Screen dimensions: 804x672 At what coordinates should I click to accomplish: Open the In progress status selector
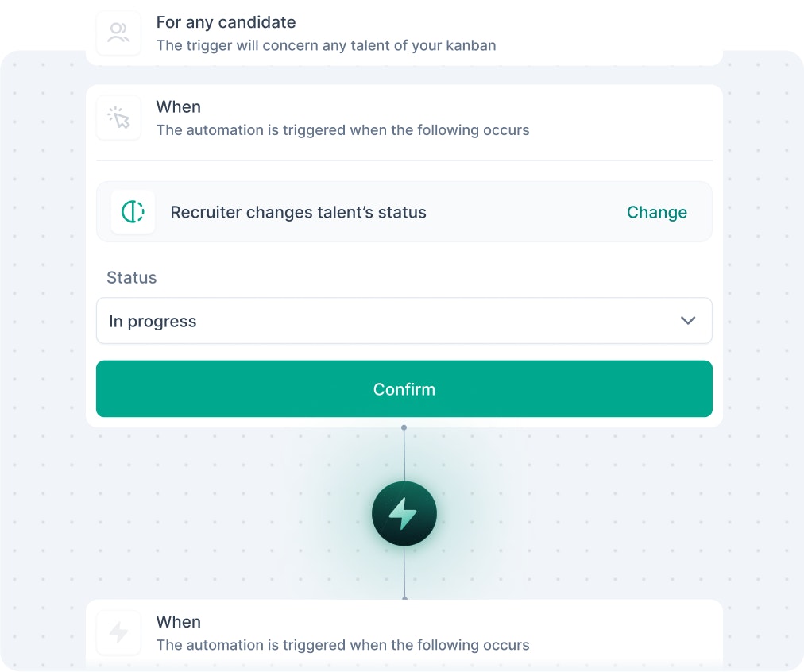(x=404, y=321)
